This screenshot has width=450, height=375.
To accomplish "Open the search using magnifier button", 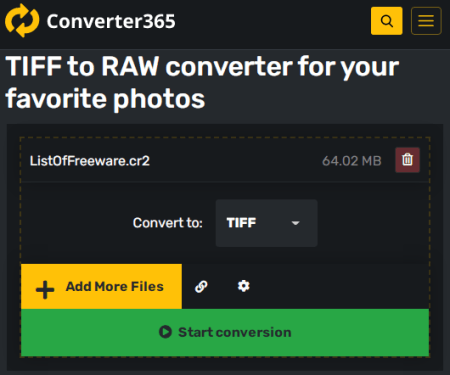I will click(387, 21).
